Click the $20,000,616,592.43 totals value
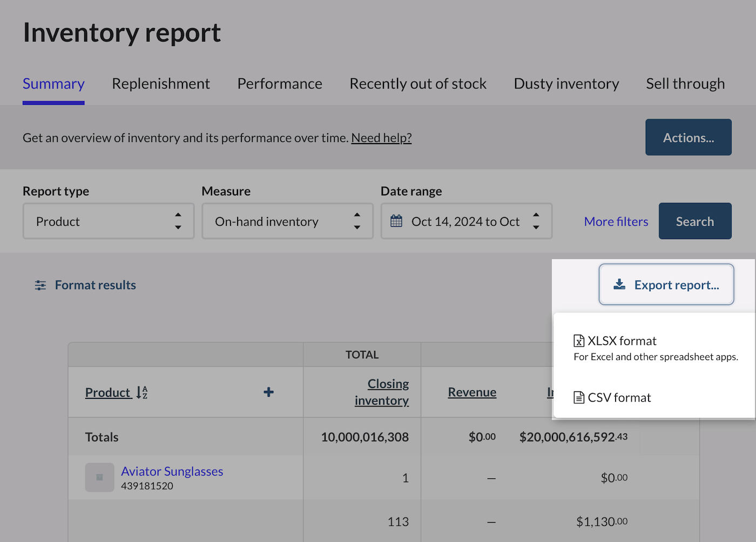This screenshot has height=542, width=756. point(573,437)
